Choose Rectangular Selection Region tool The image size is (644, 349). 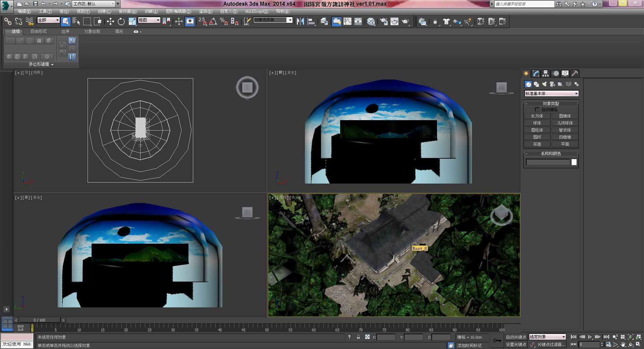pyautogui.click(x=87, y=21)
